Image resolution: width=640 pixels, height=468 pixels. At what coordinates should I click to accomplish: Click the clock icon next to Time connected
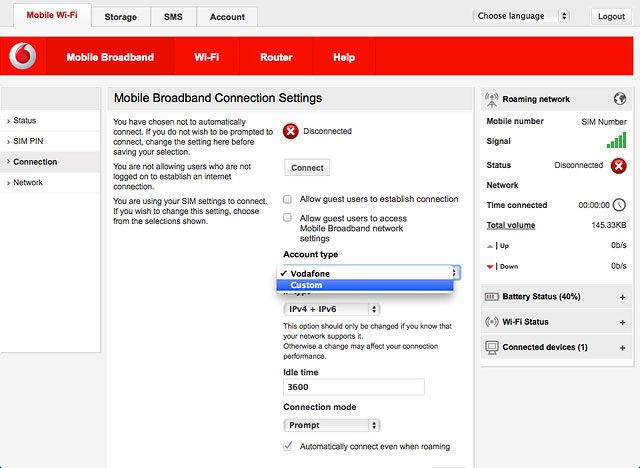pyautogui.click(x=619, y=205)
